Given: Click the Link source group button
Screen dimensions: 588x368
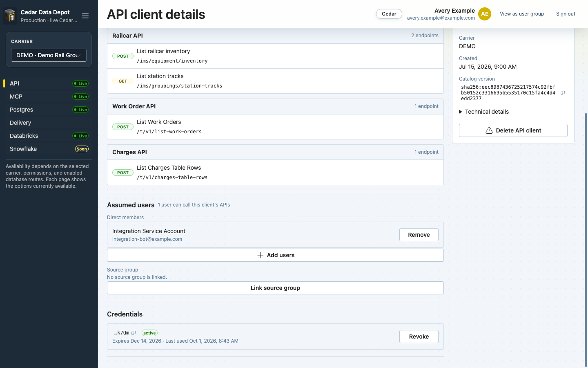Looking at the screenshot, I should coord(275,288).
